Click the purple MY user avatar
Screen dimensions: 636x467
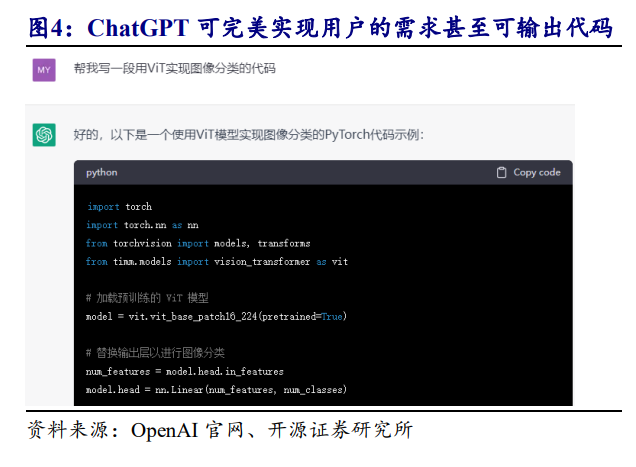pyautogui.click(x=44, y=70)
